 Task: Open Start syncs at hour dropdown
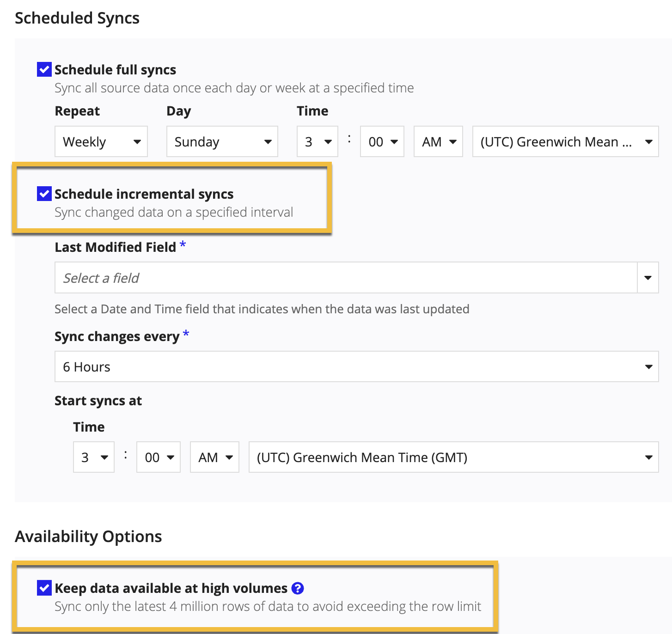click(x=94, y=457)
